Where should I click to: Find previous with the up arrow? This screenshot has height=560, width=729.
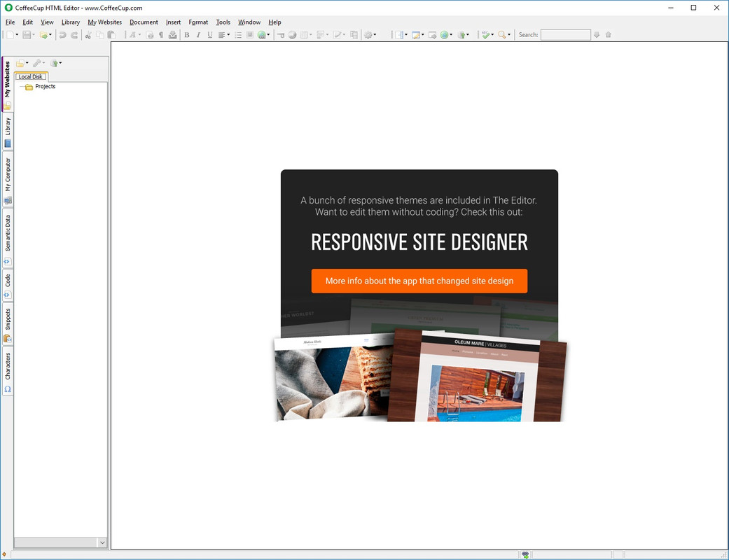point(608,35)
